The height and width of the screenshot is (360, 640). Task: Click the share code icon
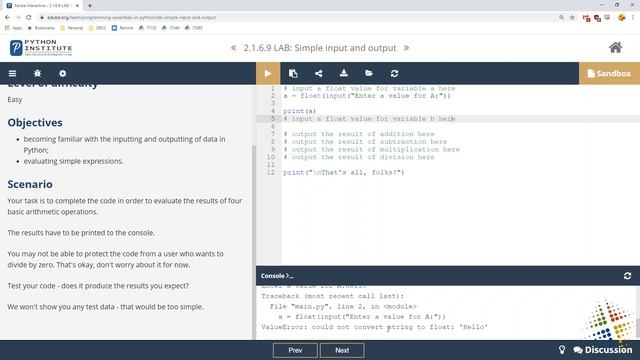[318, 73]
